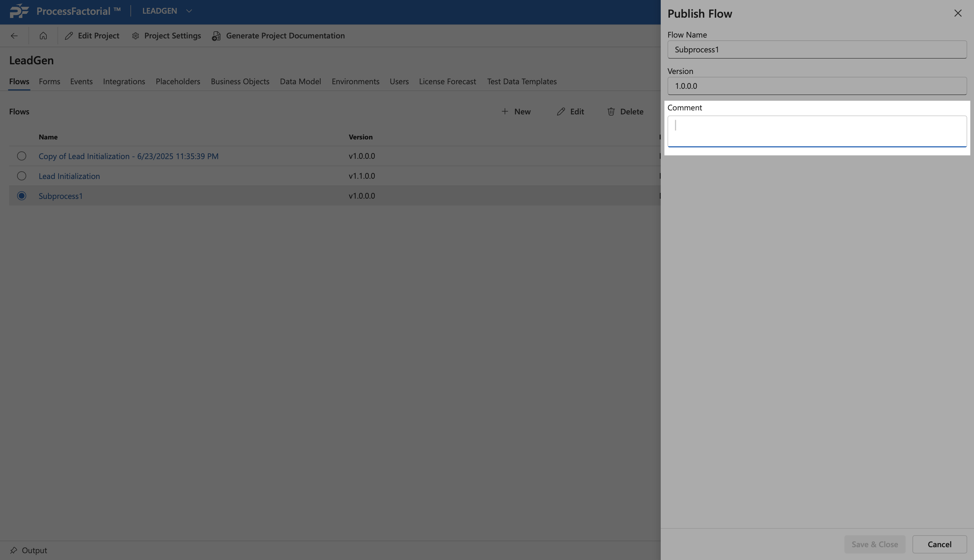Click the Delete trash icon
This screenshot has height=560, width=974.
click(x=611, y=112)
